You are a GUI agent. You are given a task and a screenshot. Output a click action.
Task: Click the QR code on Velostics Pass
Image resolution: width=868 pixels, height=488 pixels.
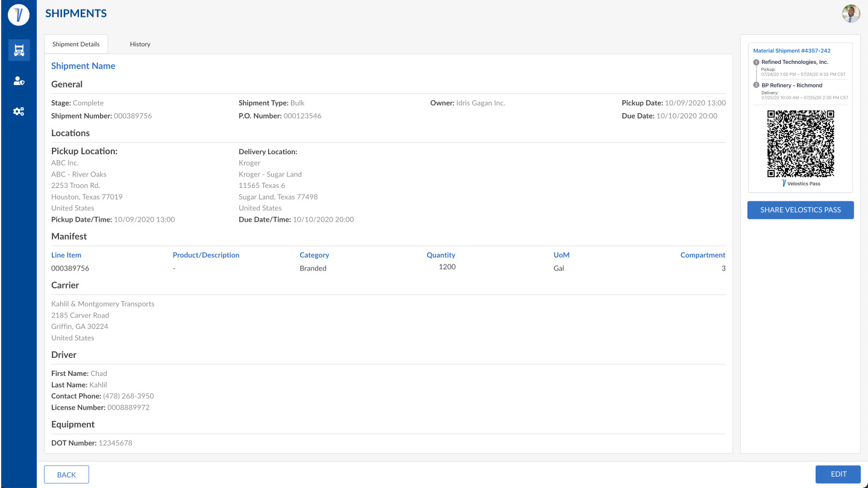[801, 143]
